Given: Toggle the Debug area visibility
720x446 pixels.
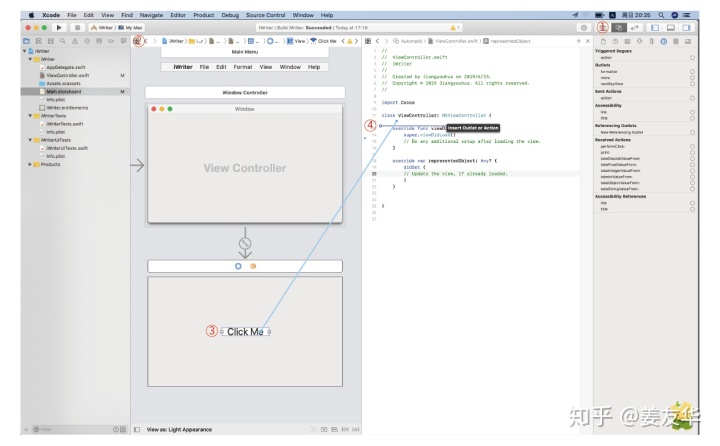Looking at the screenshot, I should (670, 28).
